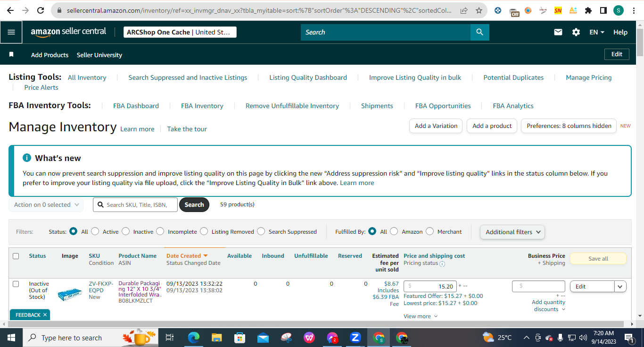Click the Save all button
This screenshot has width=644, height=347.
pyautogui.click(x=598, y=259)
